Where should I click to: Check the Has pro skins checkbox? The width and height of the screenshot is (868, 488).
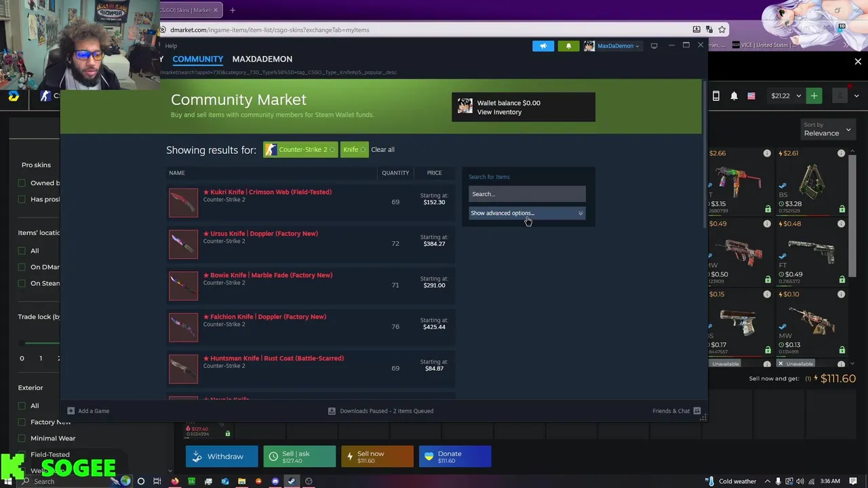[x=22, y=199]
